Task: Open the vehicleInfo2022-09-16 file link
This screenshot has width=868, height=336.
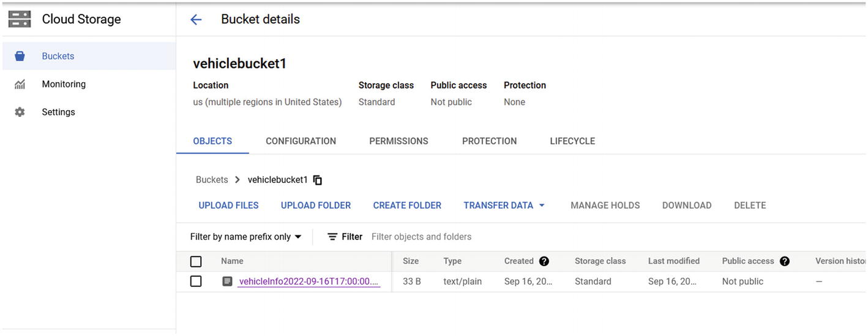Action: 309,282
